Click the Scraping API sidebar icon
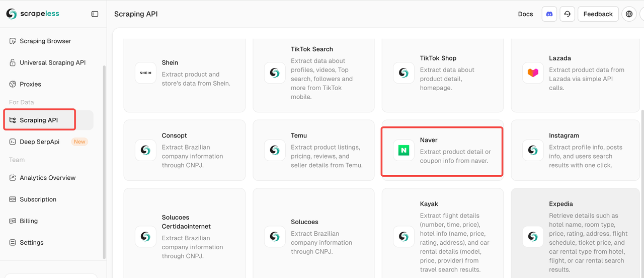This screenshot has height=278, width=644. pos(13,120)
